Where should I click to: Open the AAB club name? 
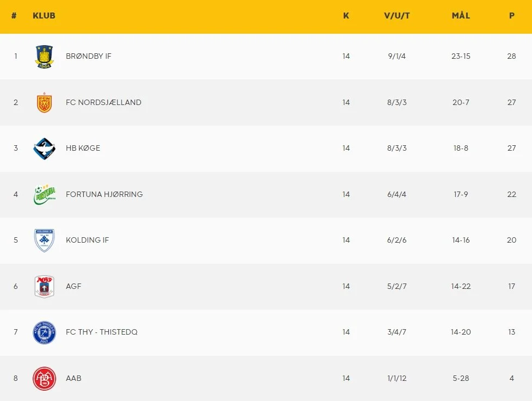tap(74, 378)
